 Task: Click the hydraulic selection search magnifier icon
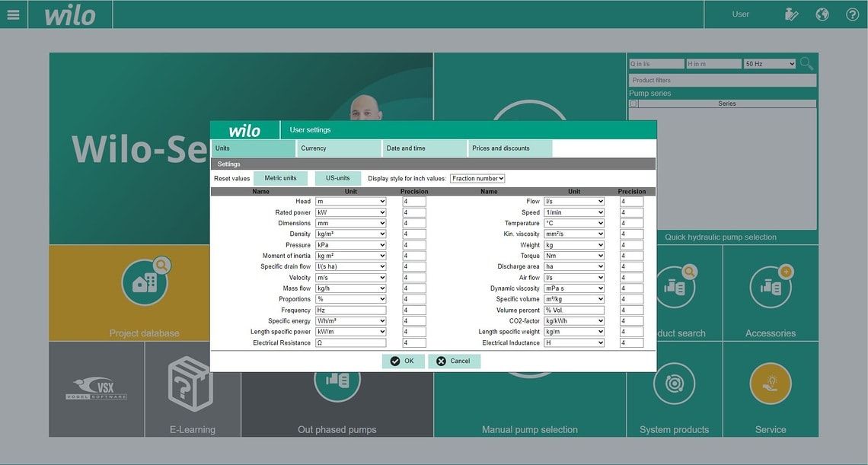pyautogui.click(x=806, y=64)
